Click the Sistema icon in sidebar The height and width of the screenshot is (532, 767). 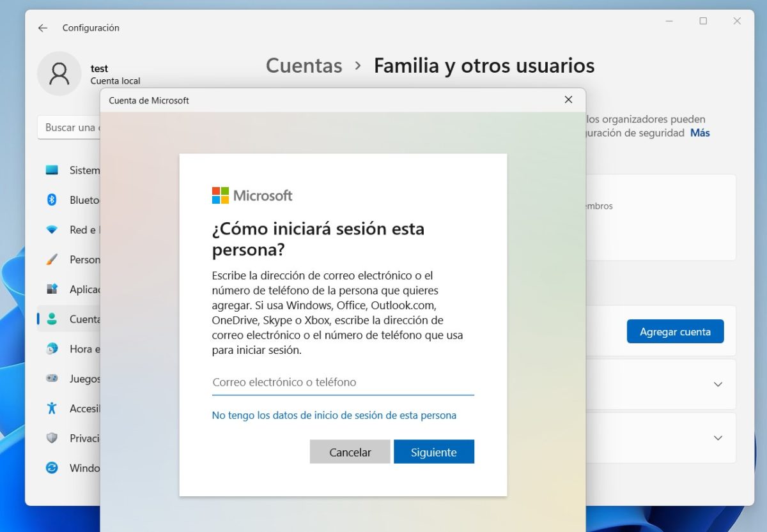pyautogui.click(x=52, y=171)
